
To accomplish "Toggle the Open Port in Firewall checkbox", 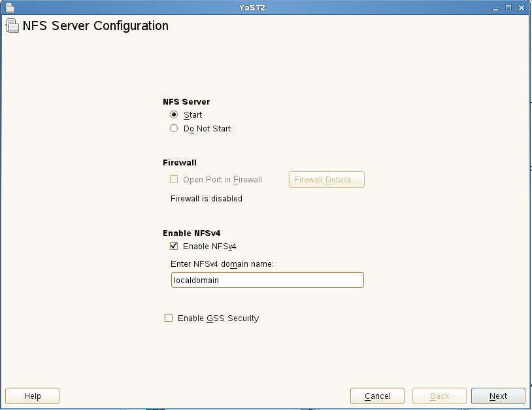I will coord(174,179).
